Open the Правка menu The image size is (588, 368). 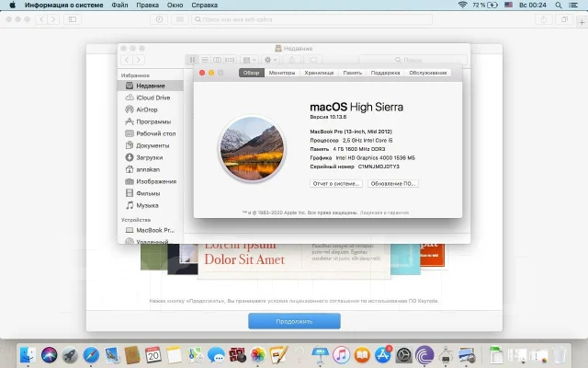[147, 5]
